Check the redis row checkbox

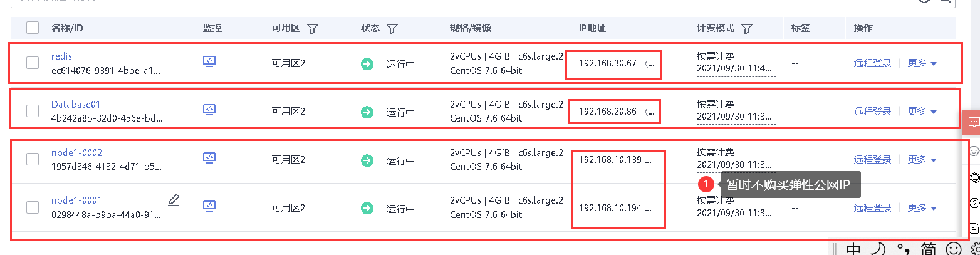coord(33,63)
